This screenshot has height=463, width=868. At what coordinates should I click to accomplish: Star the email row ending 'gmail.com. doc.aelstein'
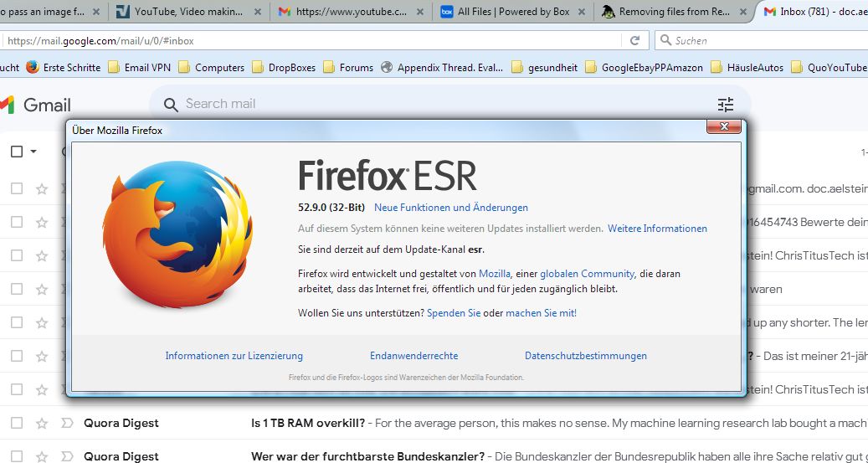tap(42, 189)
